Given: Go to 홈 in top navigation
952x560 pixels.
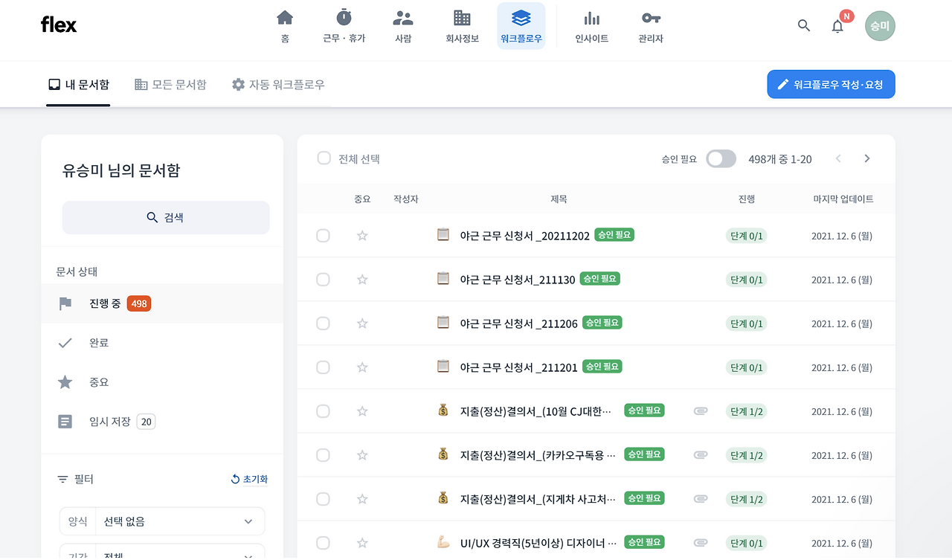Looking at the screenshot, I should (285, 26).
